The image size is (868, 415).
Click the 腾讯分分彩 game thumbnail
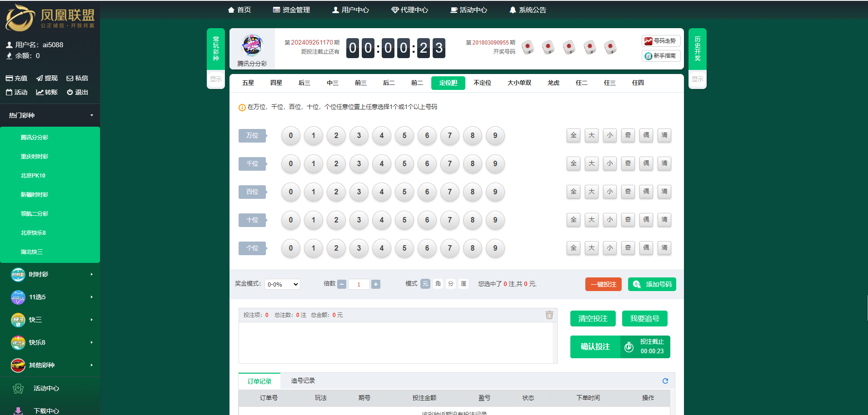[252, 46]
